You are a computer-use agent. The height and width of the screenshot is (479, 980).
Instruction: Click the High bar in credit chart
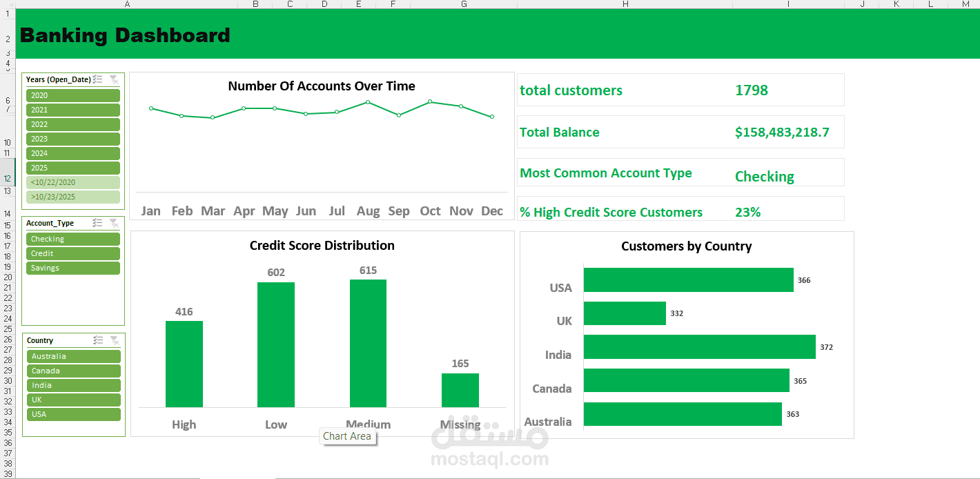[x=184, y=364]
